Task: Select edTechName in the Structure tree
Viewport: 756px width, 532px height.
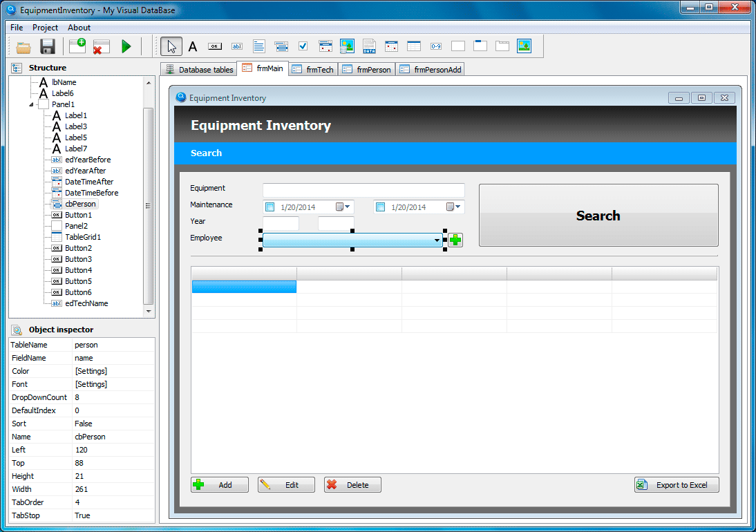Action: coord(86,303)
